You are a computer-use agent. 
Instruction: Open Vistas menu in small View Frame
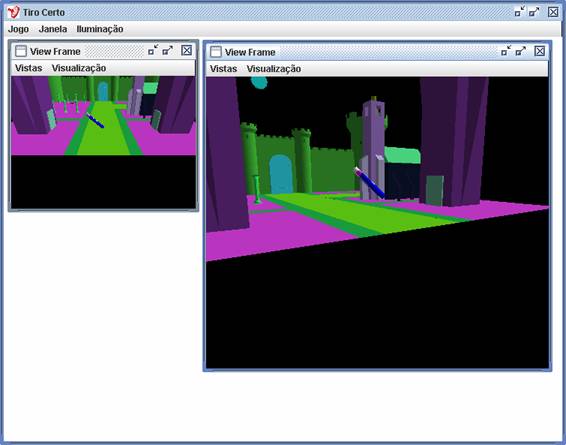pos(29,68)
